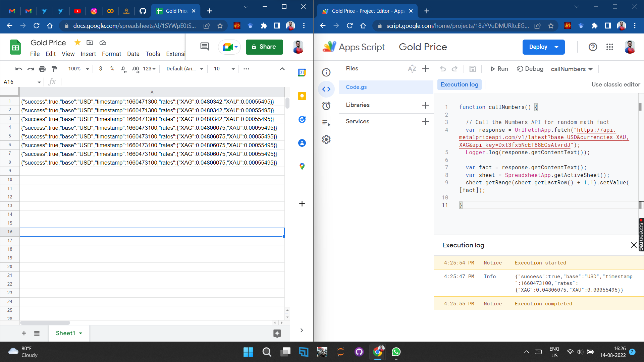Screen dimensions: 644x362
Task: Add a new sheet tab
Action: pos(24,333)
